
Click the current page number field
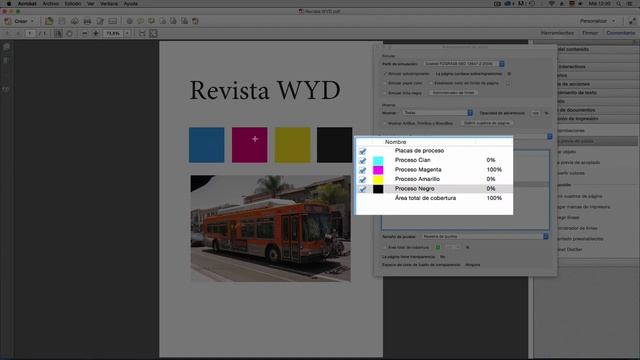pyautogui.click(x=30, y=33)
